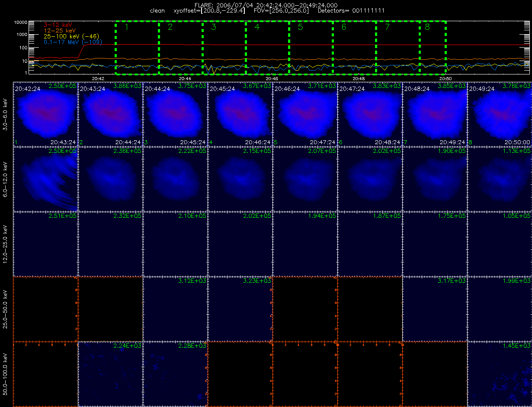The width and height of the screenshot is (532, 407).
Task: Click the 25.0-50.0 keV row label
Action: point(5,309)
